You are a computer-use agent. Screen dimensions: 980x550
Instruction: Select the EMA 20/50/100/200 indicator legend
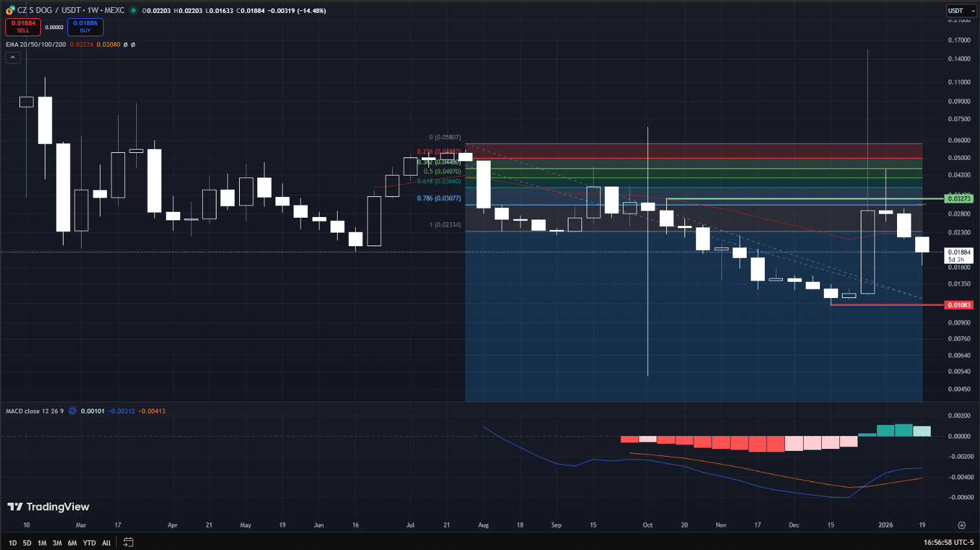[36, 45]
